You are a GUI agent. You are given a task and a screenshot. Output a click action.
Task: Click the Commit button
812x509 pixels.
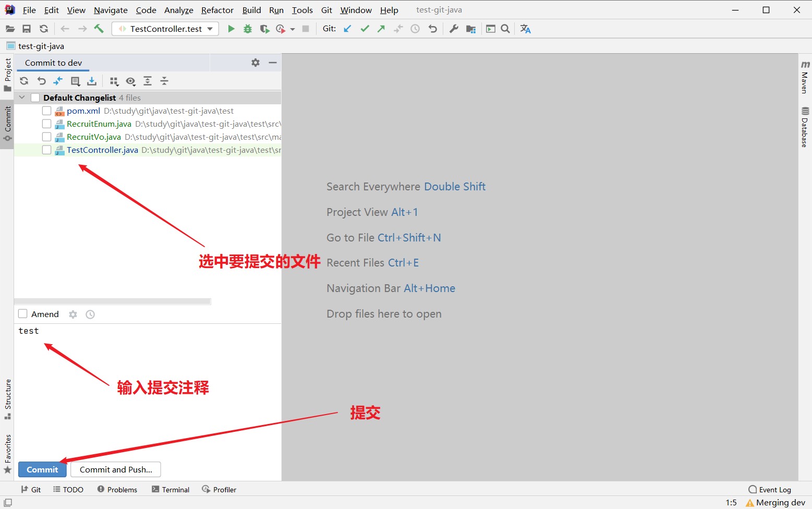click(43, 469)
